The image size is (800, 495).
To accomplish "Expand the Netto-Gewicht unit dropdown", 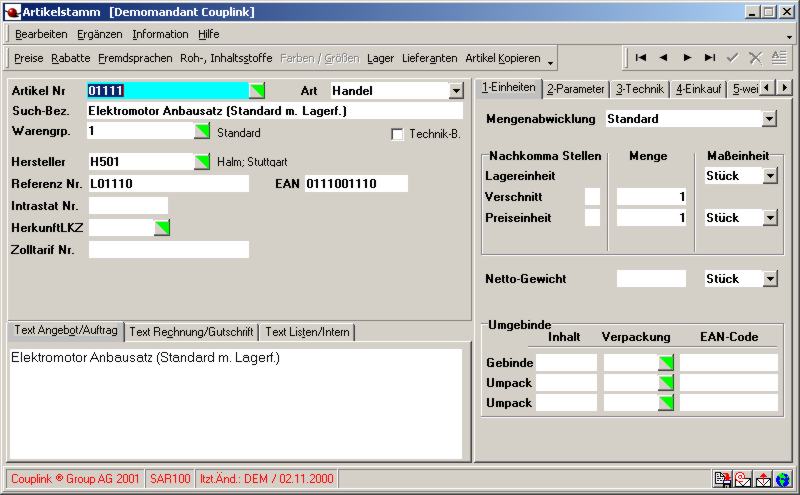I will tap(769, 278).
